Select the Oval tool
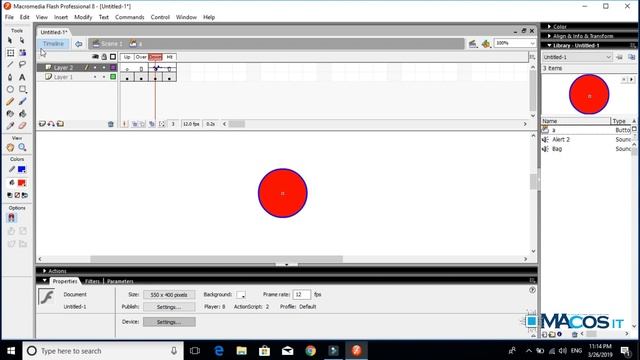 click(x=10, y=89)
